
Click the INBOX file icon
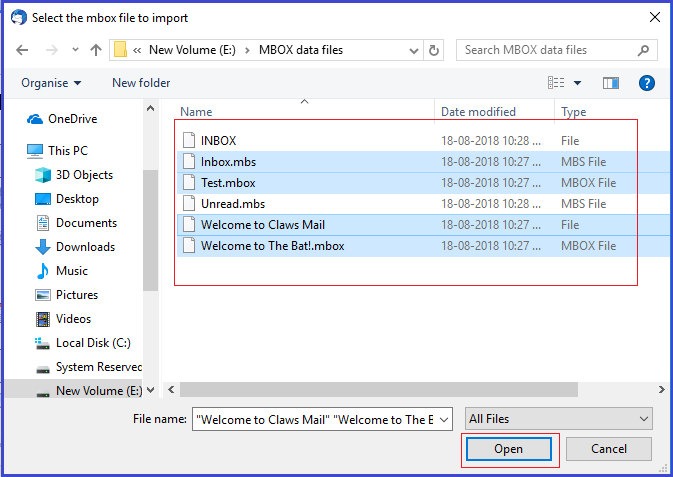[x=189, y=140]
